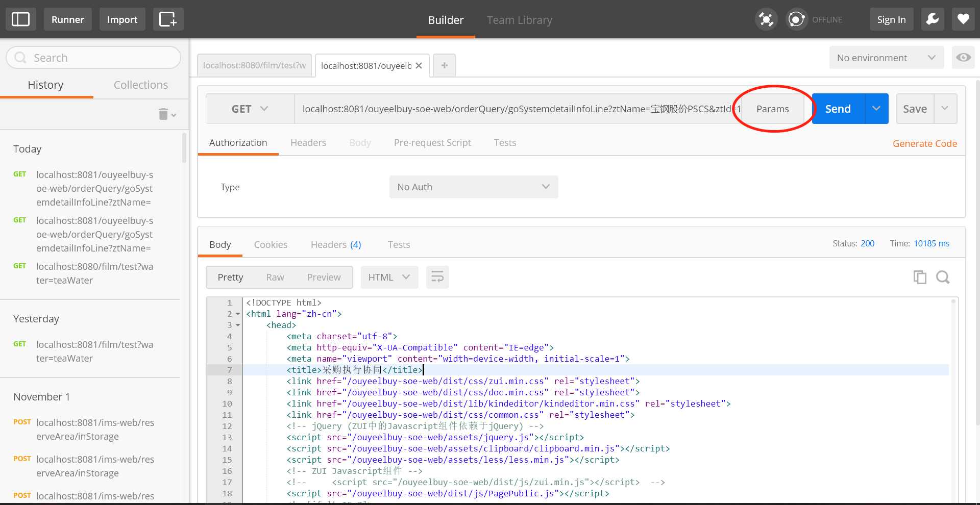Open the Save options dropdown arrow

point(945,109)
